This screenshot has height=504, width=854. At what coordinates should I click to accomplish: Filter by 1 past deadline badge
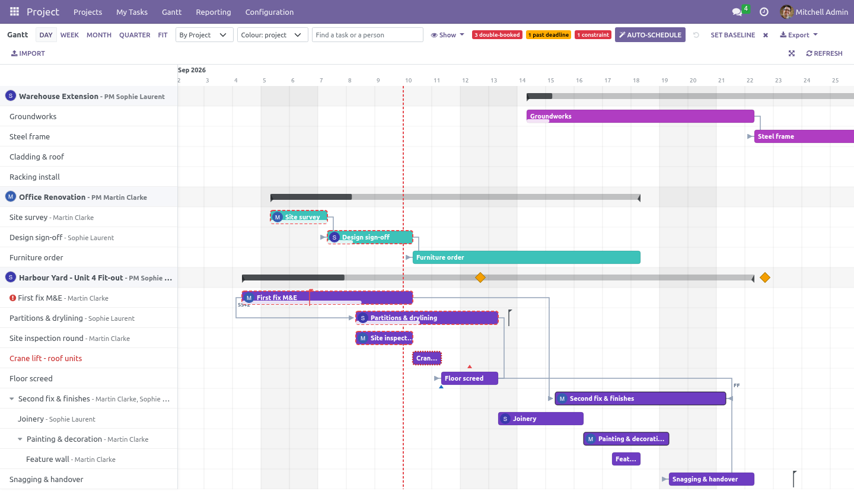pos(549,35)
